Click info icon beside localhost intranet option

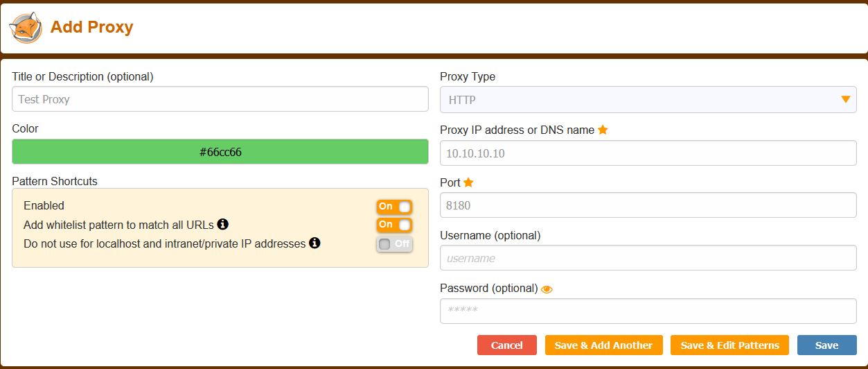click(315, 243)
